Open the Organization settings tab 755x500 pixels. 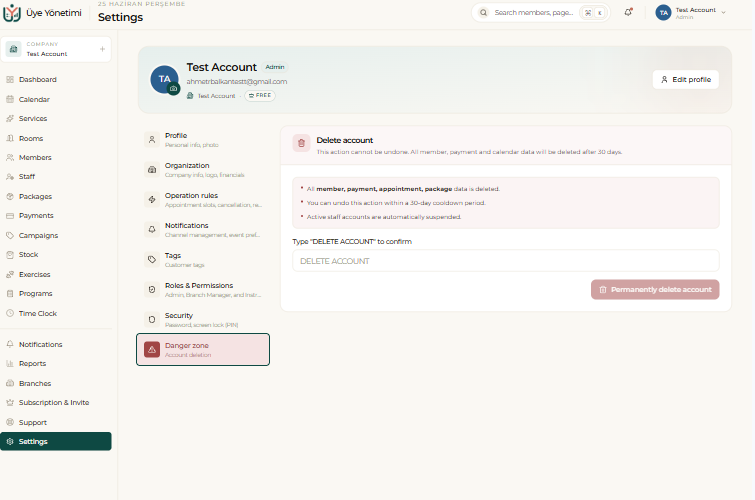(x=203, y=170)
